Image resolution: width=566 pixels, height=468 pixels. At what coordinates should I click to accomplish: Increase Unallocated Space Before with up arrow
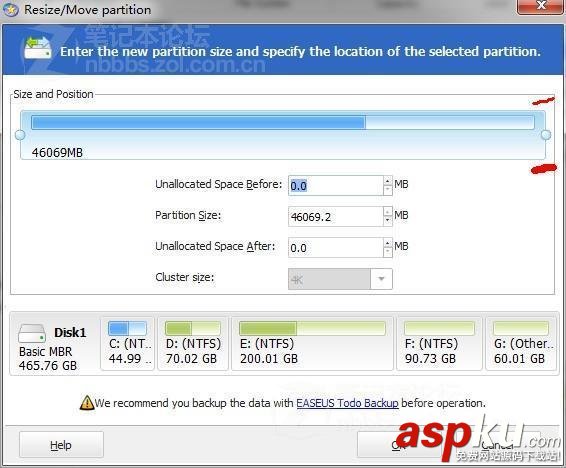point(387,181)
